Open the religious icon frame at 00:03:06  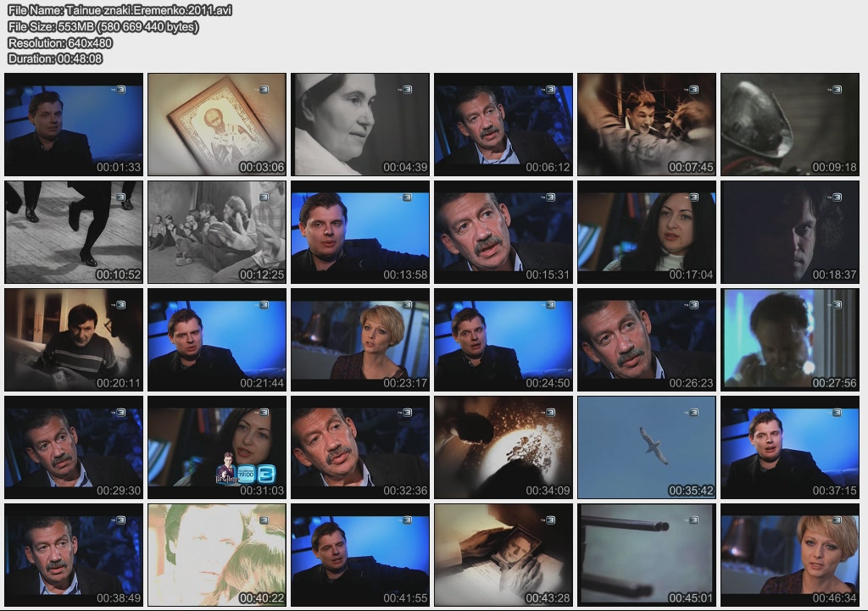(x=217, y=124)
